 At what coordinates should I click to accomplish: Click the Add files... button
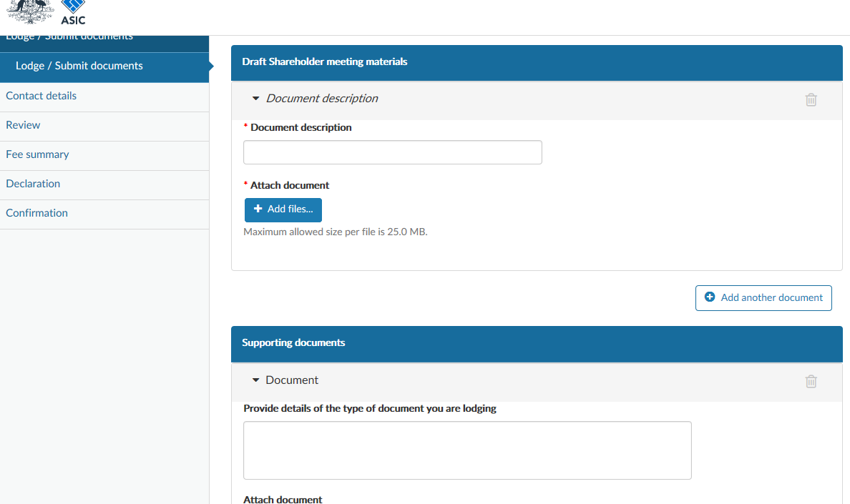283,209
